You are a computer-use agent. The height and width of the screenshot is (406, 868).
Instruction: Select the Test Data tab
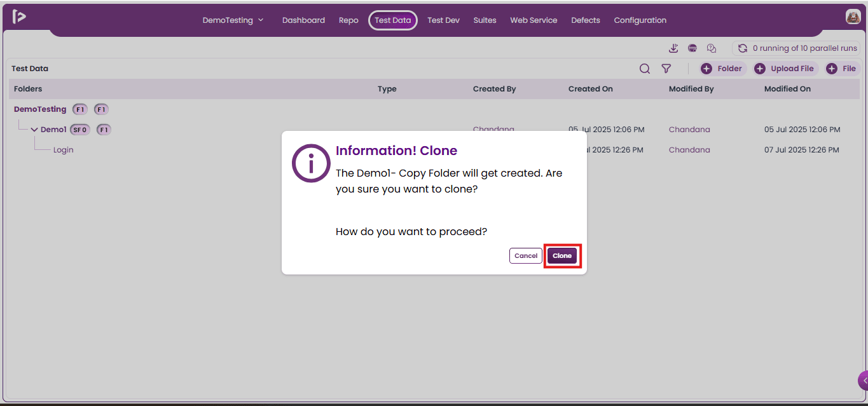393,20
